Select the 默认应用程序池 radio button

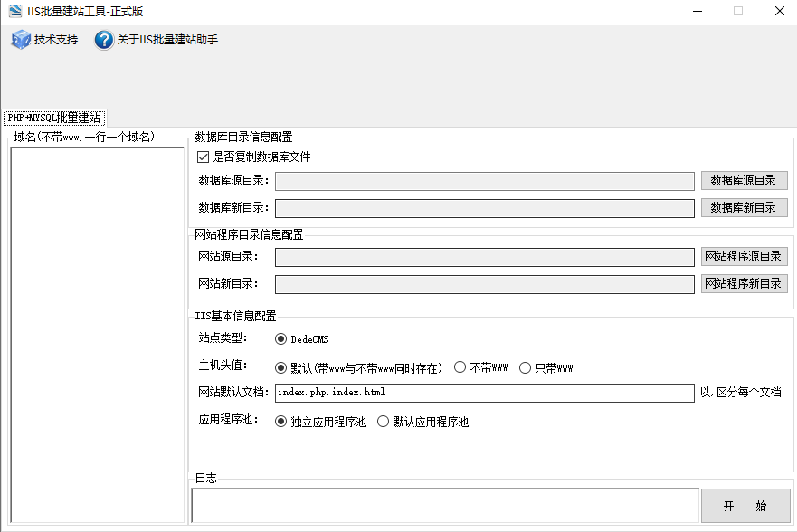point(383,421)
